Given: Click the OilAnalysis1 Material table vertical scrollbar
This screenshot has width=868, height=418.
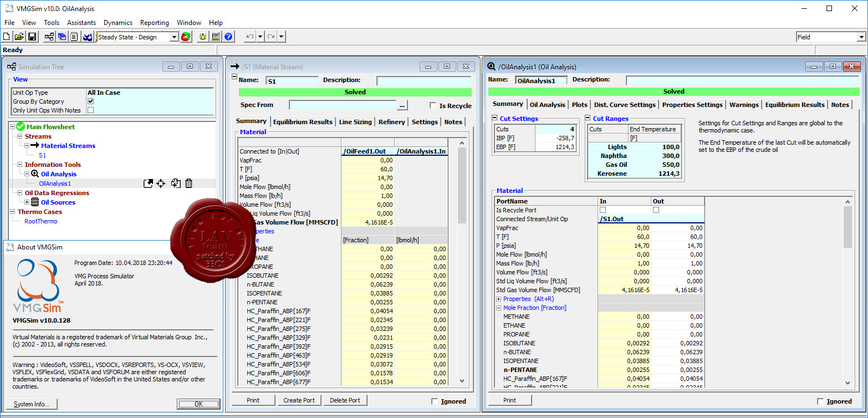Looking at the screenshot, I should [847, 293].
